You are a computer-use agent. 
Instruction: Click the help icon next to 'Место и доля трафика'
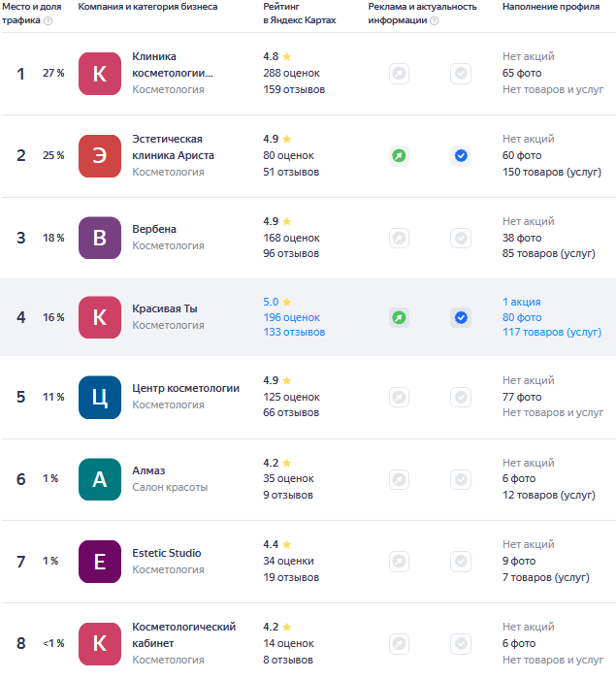[x=49, y=20]
